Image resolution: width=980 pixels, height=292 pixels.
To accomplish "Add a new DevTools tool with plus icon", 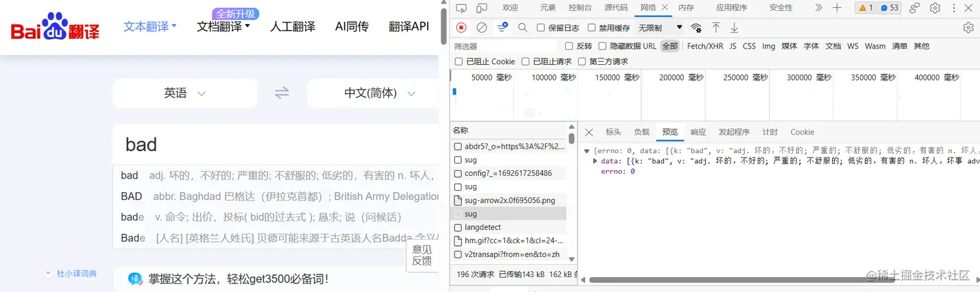I will tap(837, 8).
